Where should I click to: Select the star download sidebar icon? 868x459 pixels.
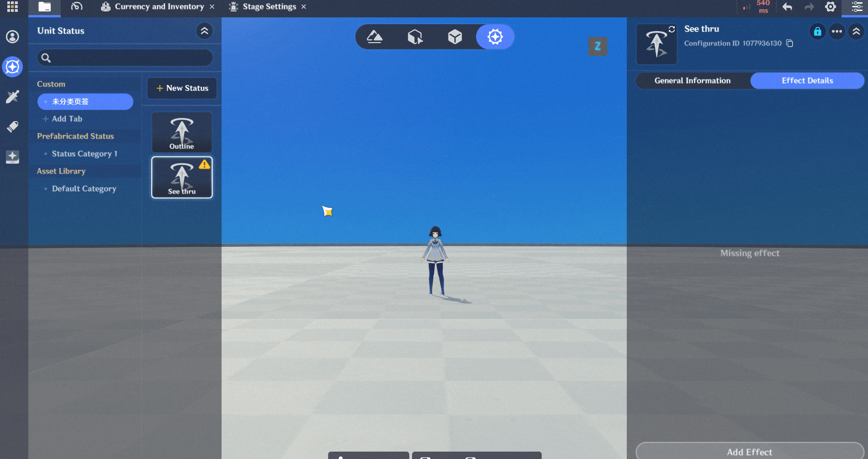click(12, 157)
